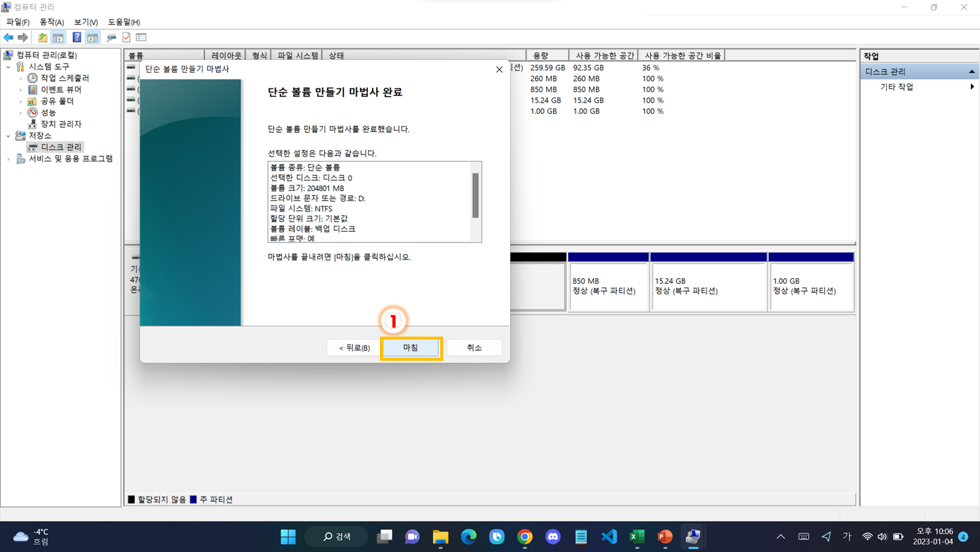This screenshot has height=552, width=980.
Task: Open Discord from the taskbar
Action: tap(553, 536)
